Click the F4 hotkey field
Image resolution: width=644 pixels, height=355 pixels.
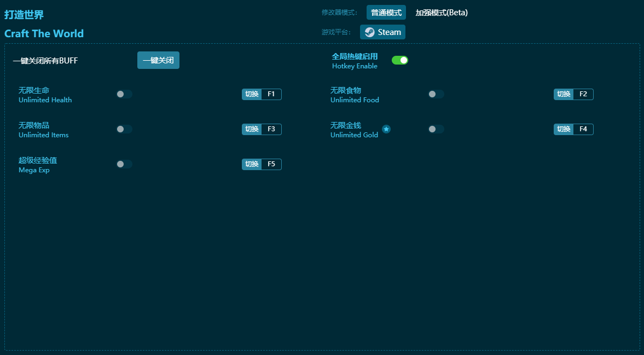583,129
